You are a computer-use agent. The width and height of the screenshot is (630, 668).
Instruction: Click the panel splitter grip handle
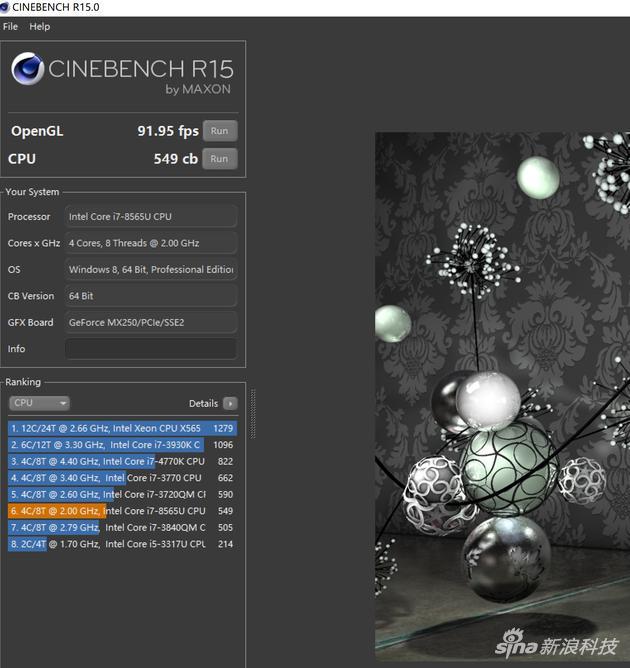(x=253, y=414)
